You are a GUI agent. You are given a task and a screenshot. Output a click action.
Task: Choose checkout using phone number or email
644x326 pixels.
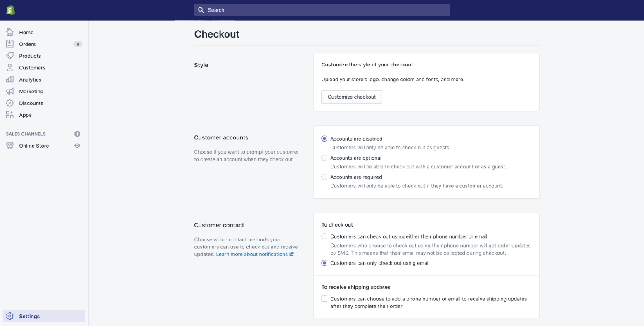click(324, 236)
